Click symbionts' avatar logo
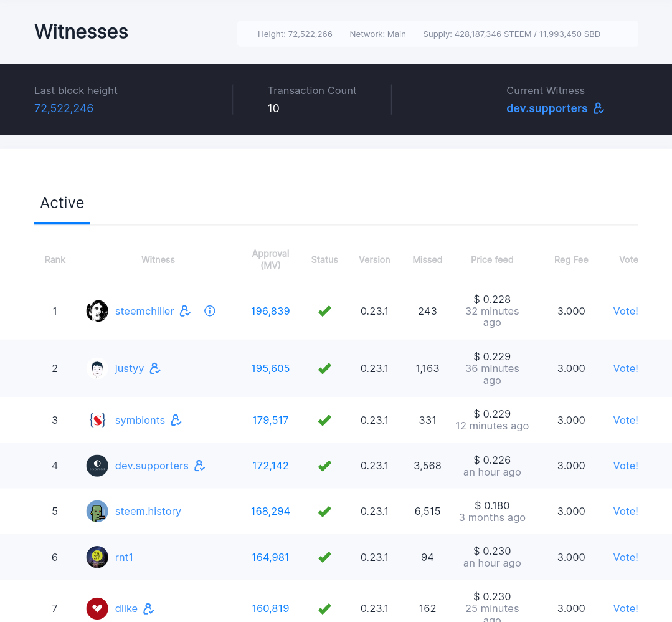This screenshot has width=672, height=622. coord(97,420)
